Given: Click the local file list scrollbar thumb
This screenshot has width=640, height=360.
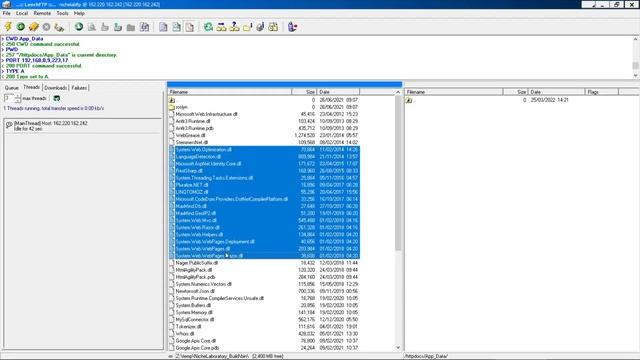Looking at the screenshot, I should 398,173.
